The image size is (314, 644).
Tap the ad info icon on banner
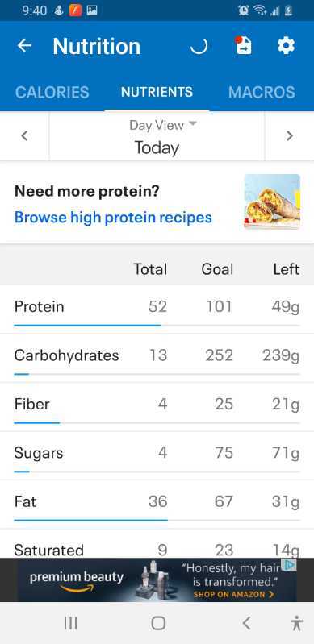pos(290,565)
